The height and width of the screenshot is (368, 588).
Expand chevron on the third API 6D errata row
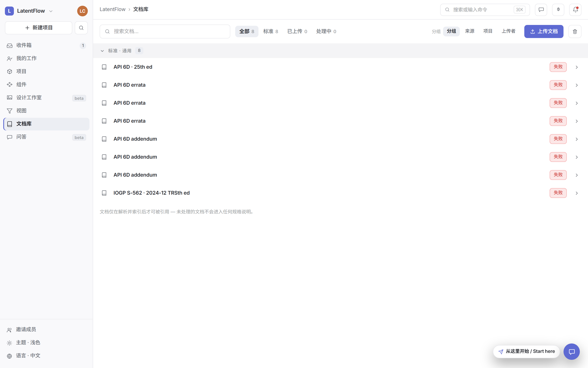tap(577, 121)
